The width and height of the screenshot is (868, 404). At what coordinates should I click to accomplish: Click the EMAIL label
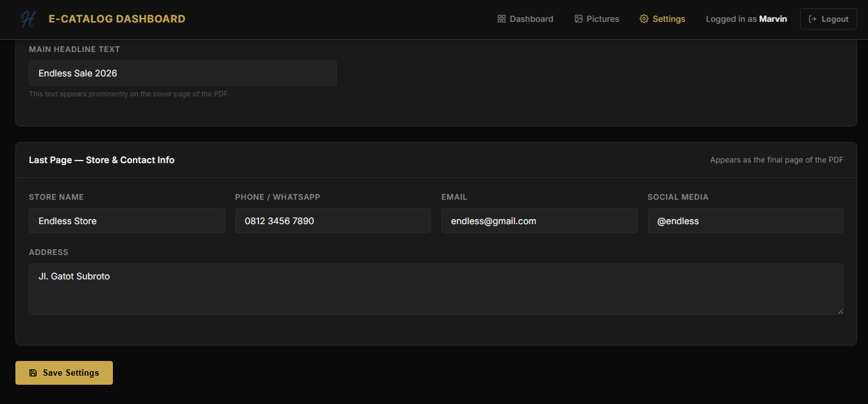(454, 197)
